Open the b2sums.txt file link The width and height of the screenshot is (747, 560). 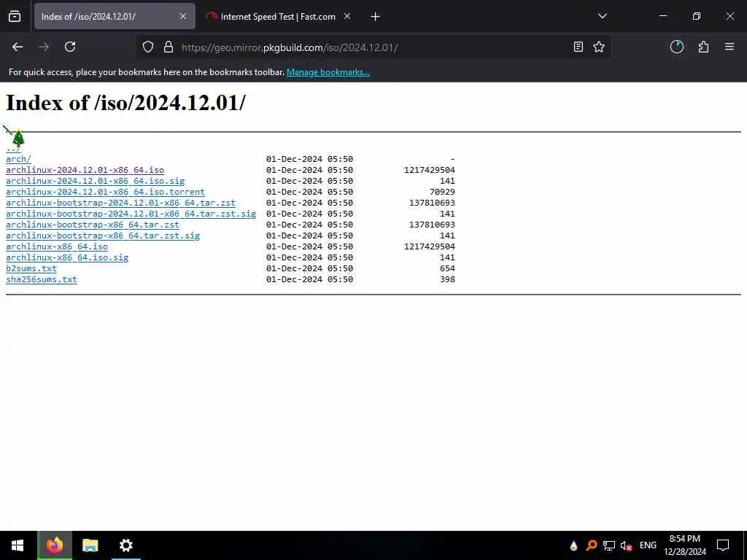pos(31,268)
